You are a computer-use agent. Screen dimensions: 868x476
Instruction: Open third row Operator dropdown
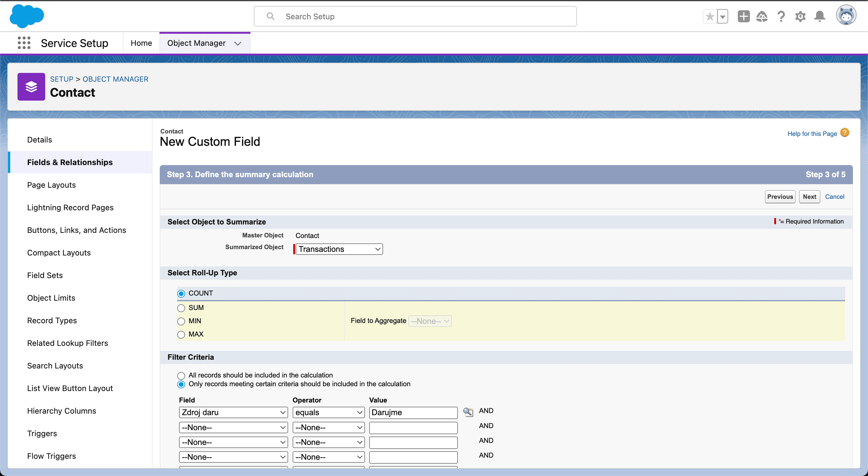[329, 442]
